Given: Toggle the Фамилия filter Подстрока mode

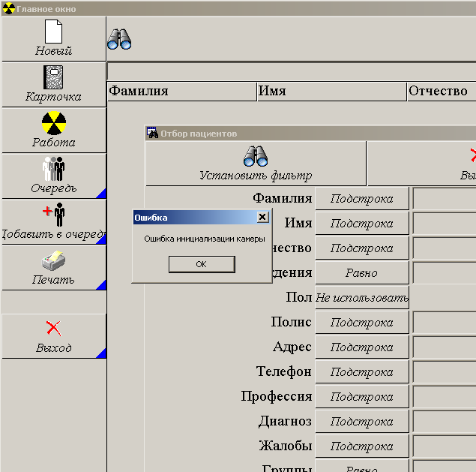Looking at the screenshot, I should [x=362, y=199].
